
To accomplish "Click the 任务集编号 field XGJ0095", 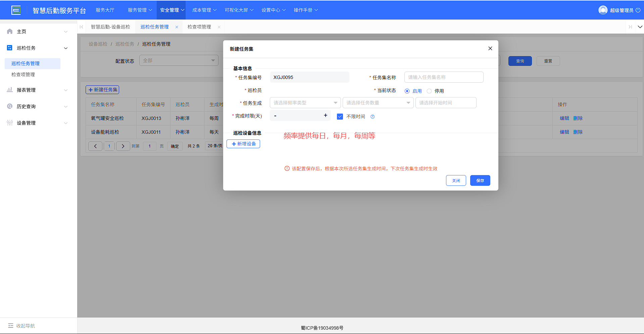I will 309,77.
